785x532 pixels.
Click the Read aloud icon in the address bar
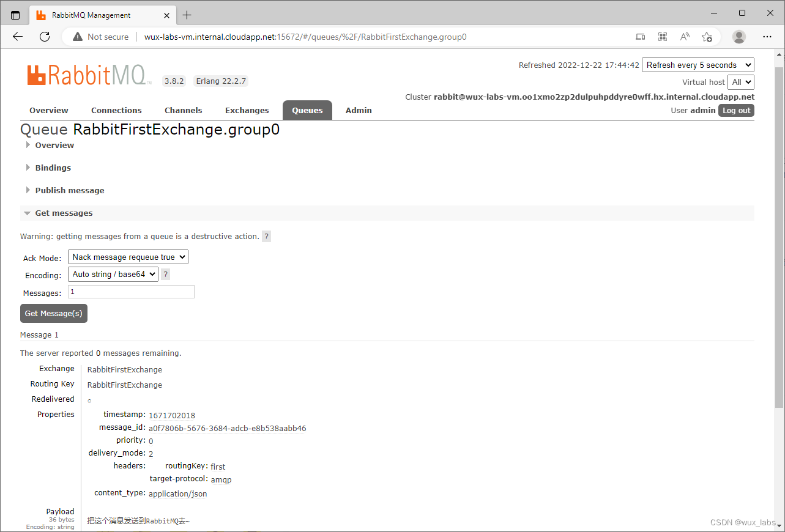pos(685,37)
